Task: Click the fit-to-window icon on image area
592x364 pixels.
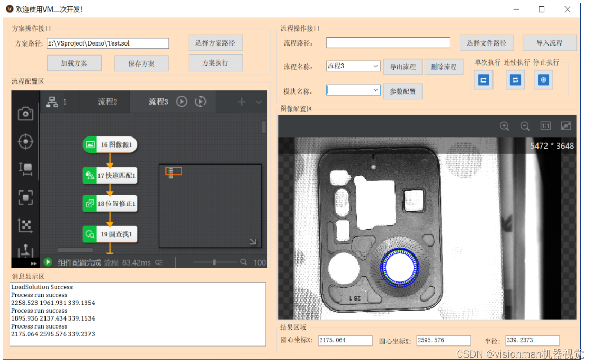Action: (x=566, y=126)
